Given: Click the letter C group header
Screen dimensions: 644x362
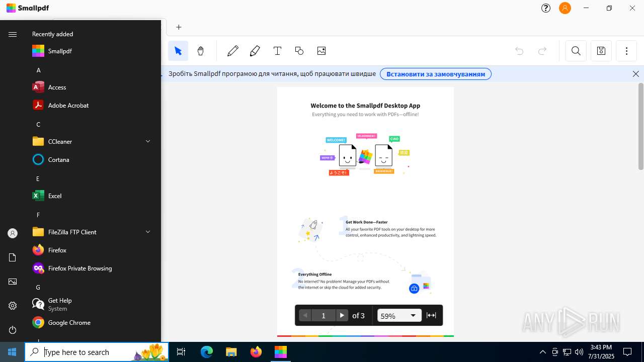Looking at the screenshot, I should (38, 124).
